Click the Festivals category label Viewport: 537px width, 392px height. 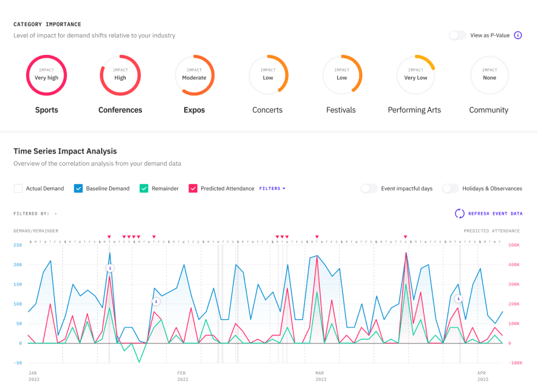tap(341, 110)
